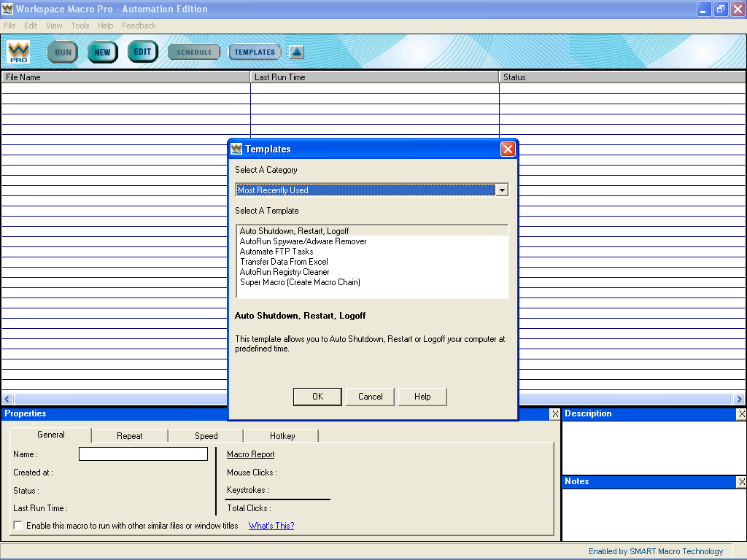747x560 pixels.
Task: Select AutoRun Registry Cleaner template
Action: pyautogui.click(x=285, y=272)
